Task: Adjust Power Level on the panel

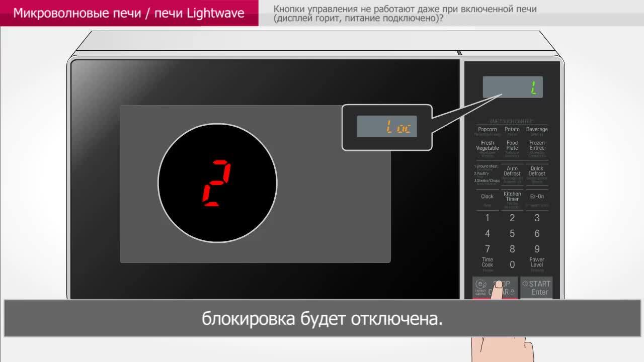Action: point(537,263)
